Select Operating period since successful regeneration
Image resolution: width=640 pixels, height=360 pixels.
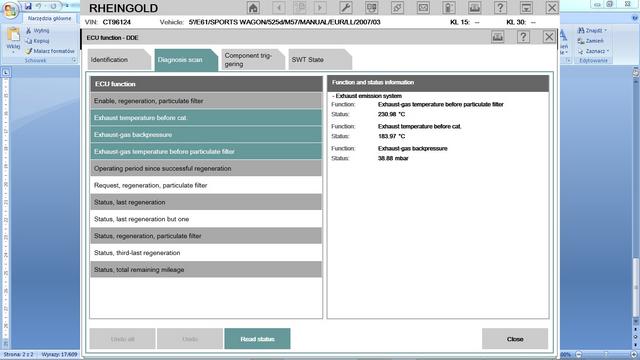tap(206, 168)
